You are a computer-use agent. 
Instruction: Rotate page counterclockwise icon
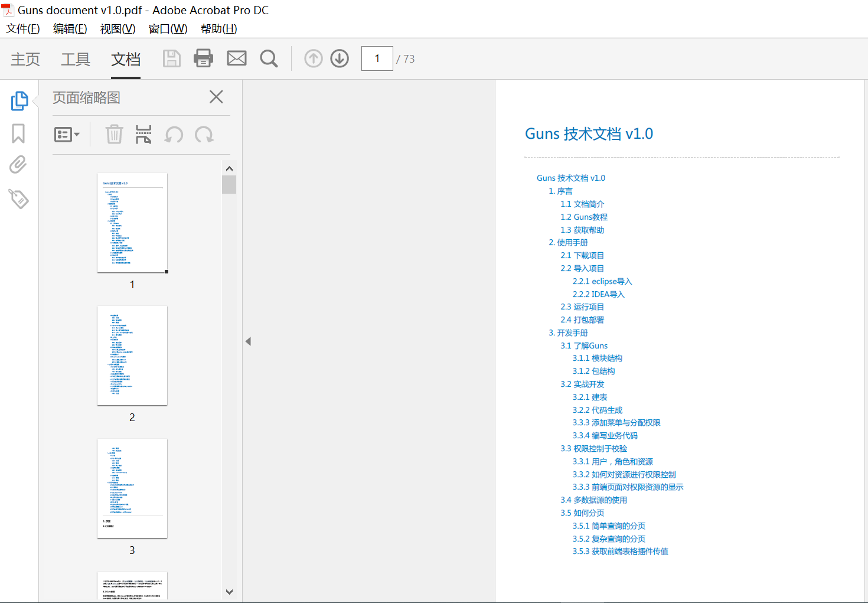pos(174,135)
